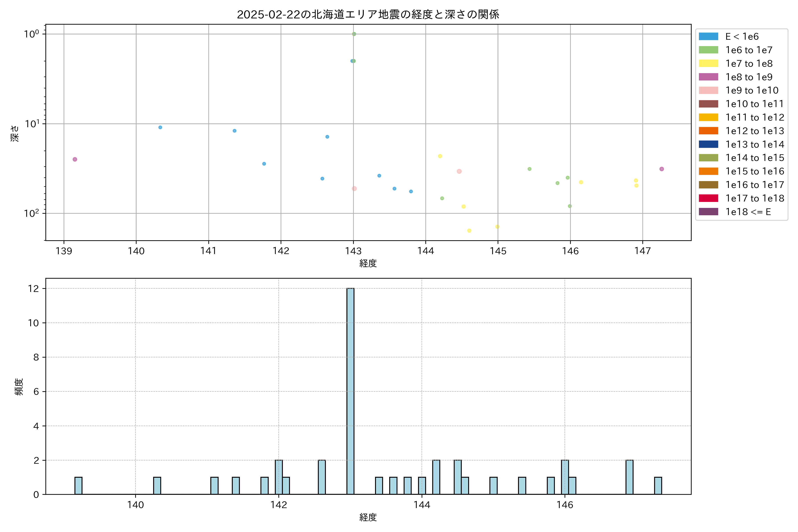Click the purple scatter point near longitude 147

click(x=662, y=169)
